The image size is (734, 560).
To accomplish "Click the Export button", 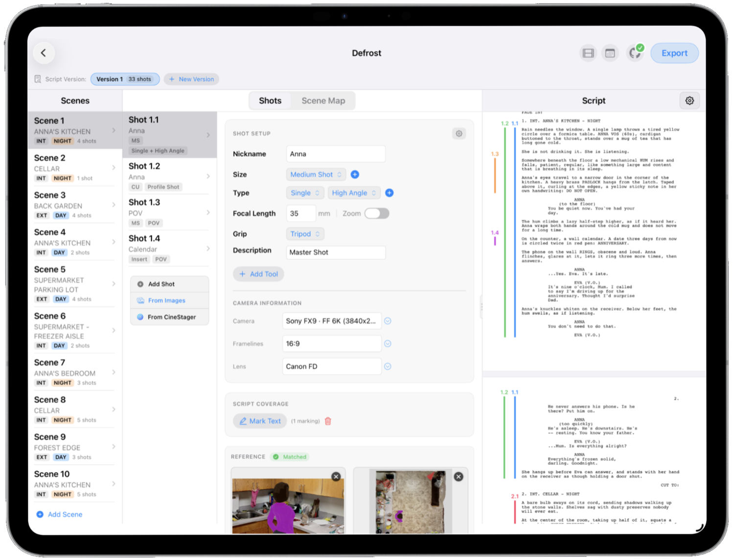I will click(x=674, y=53).
